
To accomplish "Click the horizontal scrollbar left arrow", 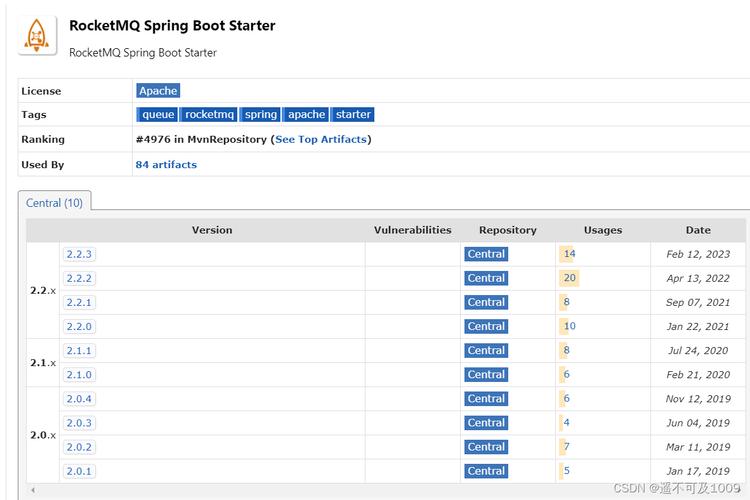I will [32, 491].
